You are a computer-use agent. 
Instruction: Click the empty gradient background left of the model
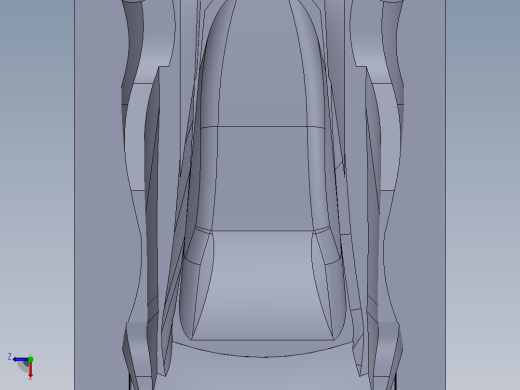click(37, 167)
